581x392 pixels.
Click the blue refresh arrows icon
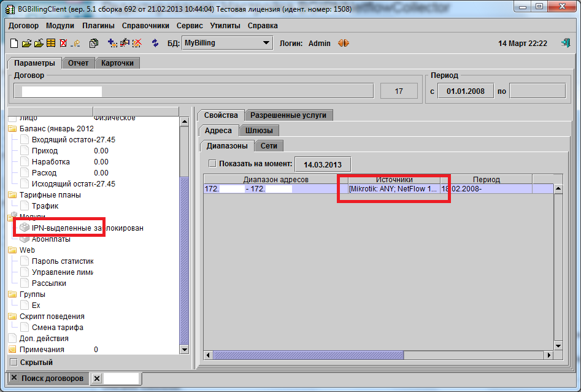pyautogui.click(x=155, y=44)
